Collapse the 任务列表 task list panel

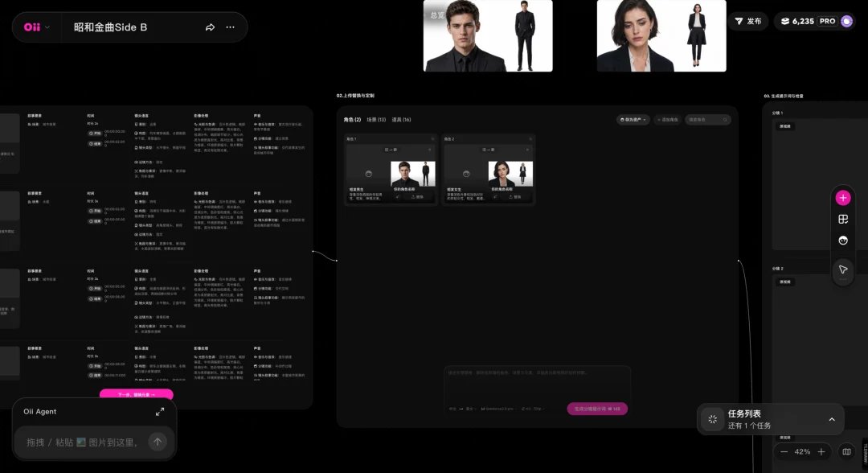tap(832, 419)
